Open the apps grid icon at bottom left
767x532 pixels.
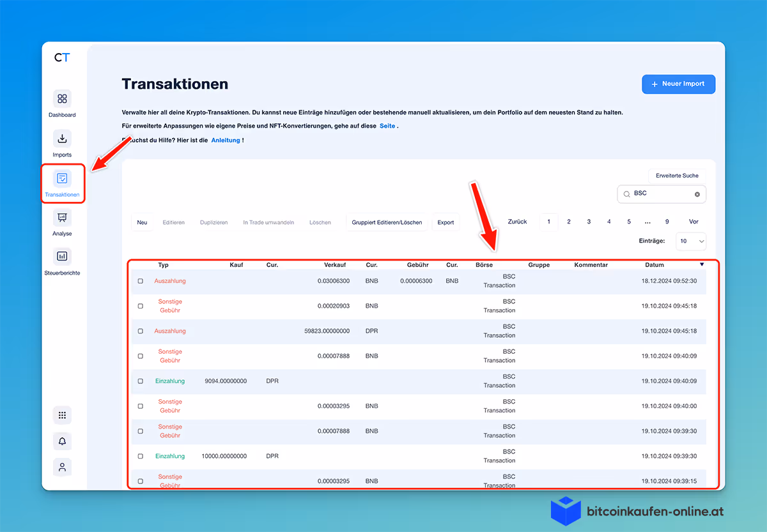pyautogui.click(x=62, y=414)
